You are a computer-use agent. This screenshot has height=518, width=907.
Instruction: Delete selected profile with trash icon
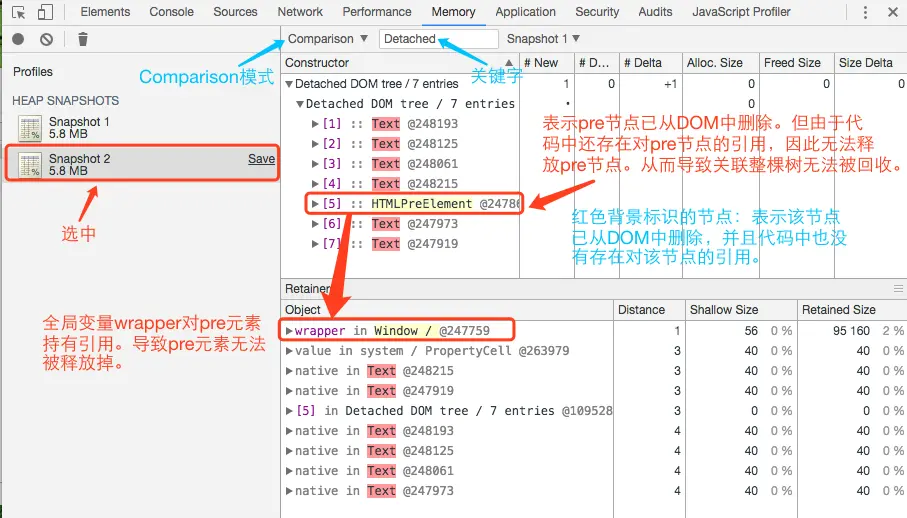[x=83, y=39]
